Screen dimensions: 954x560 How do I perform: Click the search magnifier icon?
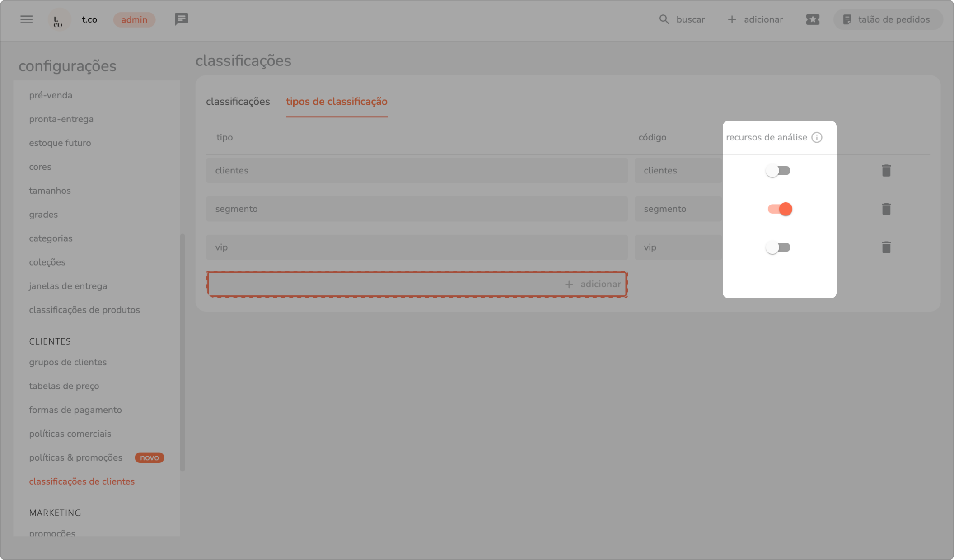coord(664,19)
